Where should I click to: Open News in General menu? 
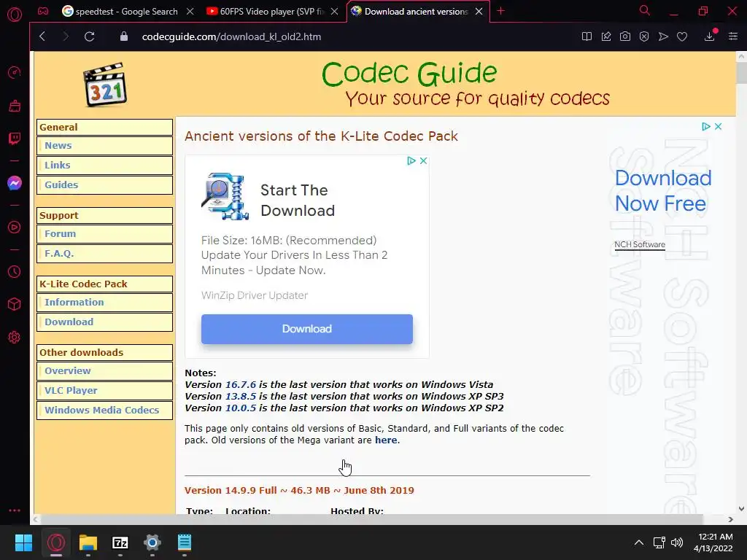(105, 146)
